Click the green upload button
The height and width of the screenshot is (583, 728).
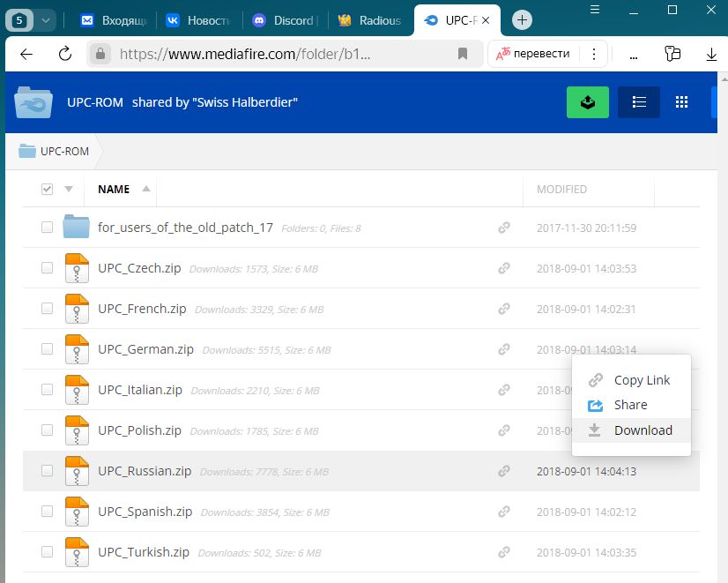point(587,102)
